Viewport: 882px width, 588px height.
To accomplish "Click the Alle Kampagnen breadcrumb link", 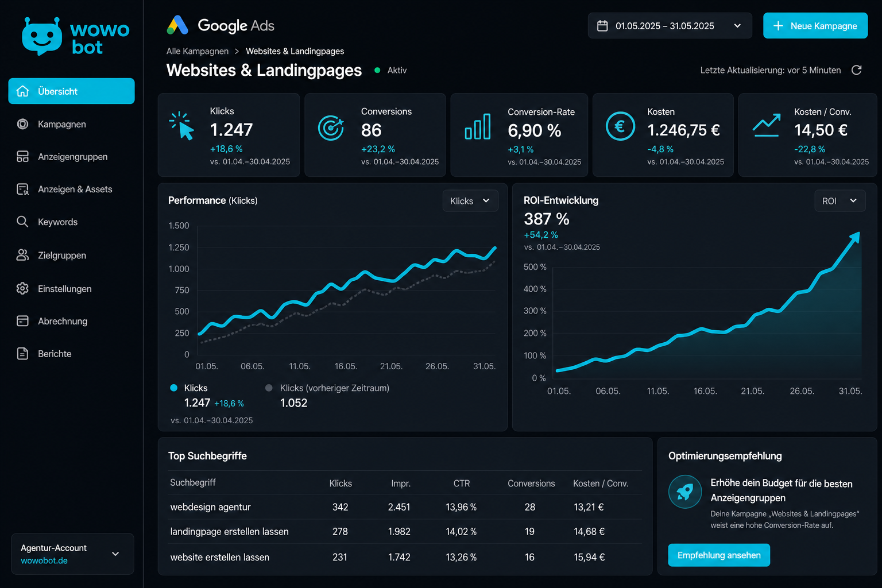I will [x=198, y=51].
